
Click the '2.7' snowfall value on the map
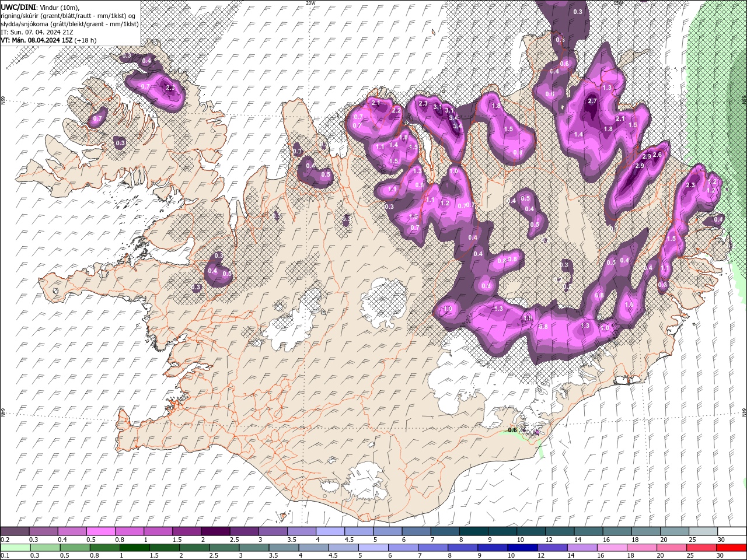592,101
